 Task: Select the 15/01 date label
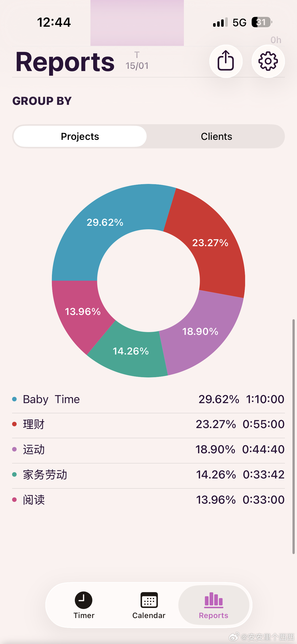point(137,66)
